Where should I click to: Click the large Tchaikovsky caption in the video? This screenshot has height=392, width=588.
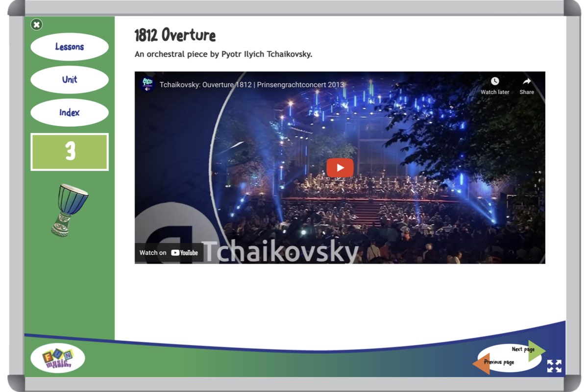[280, 252]
